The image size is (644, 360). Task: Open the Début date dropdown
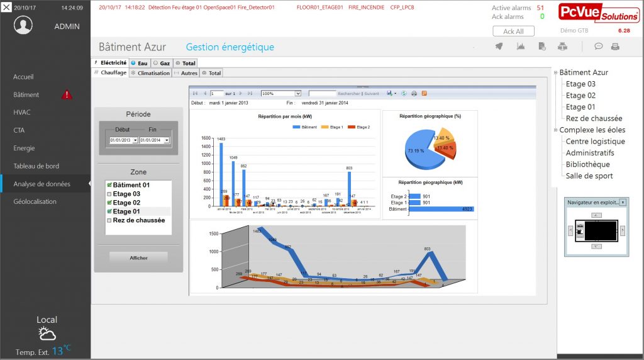pyautogui.click(x=135, y=140)
